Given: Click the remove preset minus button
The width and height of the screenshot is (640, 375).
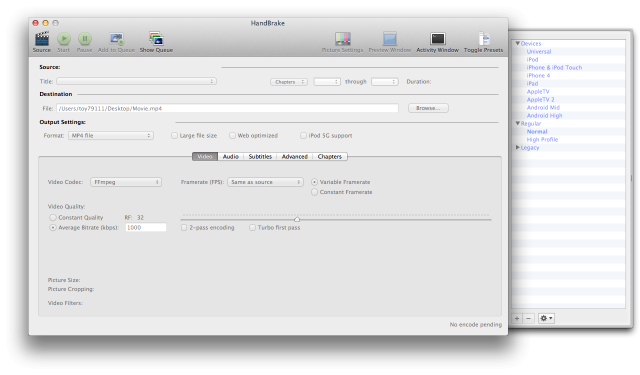Looking at the screenshot, I should (x=529, y=318).
